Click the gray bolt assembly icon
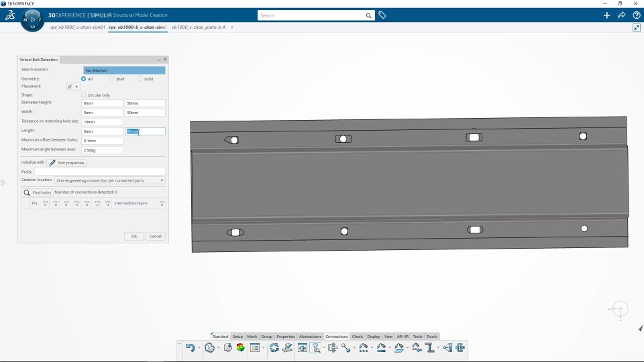The height and width of the screenshot is (362, 644). pyautogui.click(x=333, y=348)
